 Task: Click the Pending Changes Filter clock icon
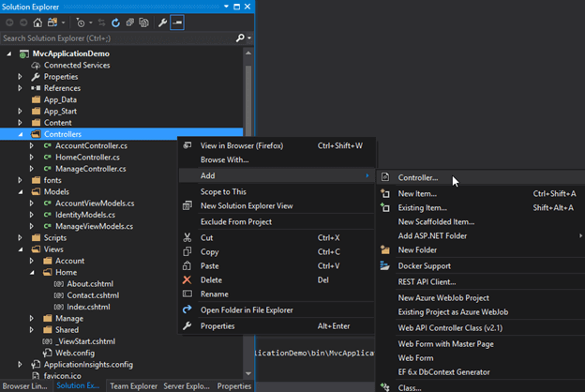(x=82, y=22)
